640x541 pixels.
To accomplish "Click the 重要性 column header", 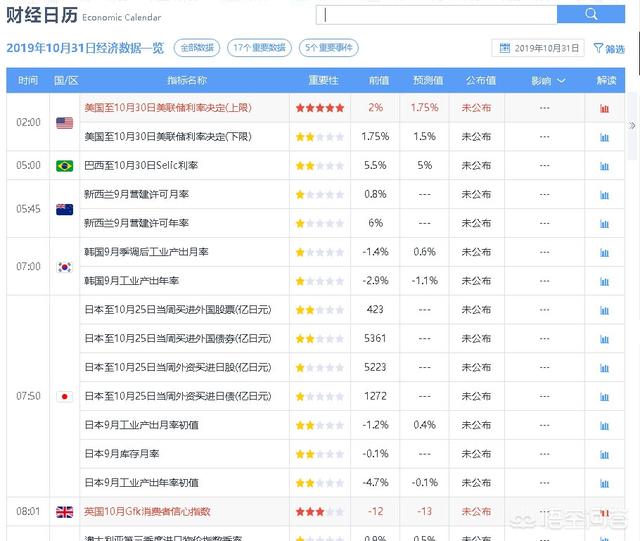I will coord(320,80).
